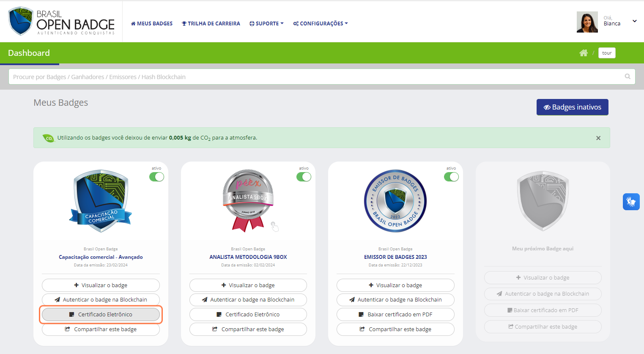
Task: Click the green CO2 leaf icon
Action: point(49,138)
